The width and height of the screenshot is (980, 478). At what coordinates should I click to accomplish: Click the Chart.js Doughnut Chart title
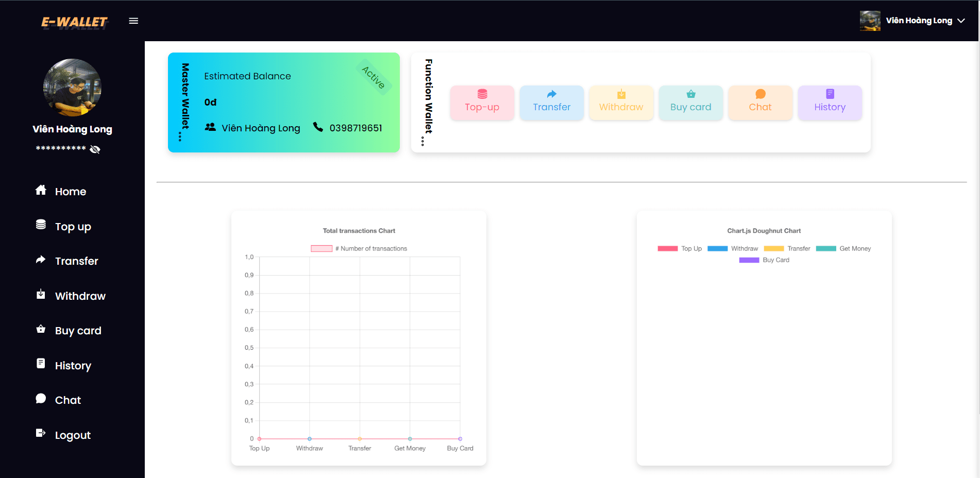point(764,231)
